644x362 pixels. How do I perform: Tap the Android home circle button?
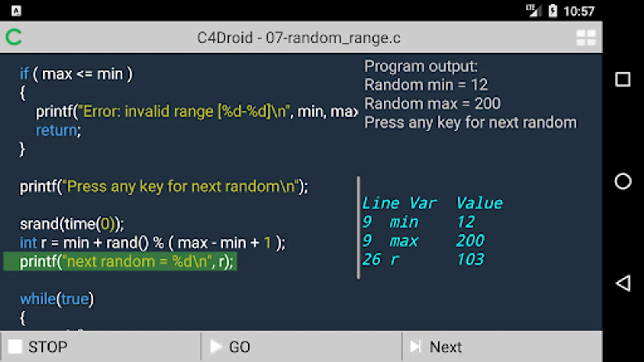point(623,181)
